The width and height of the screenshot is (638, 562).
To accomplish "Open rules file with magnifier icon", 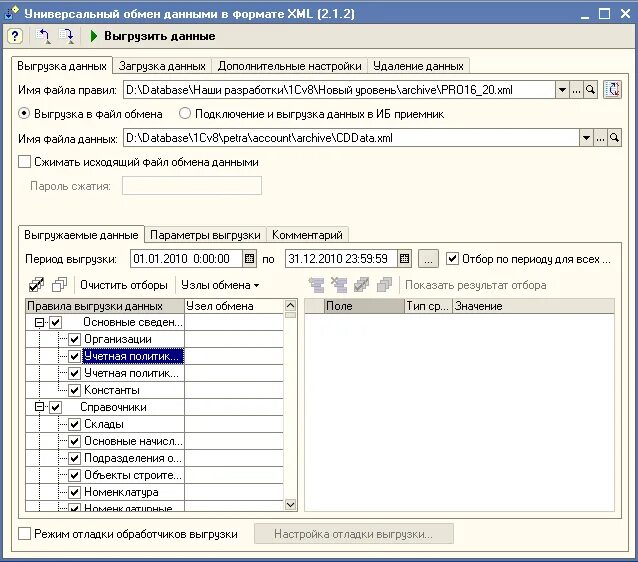I will pos(590,90).
